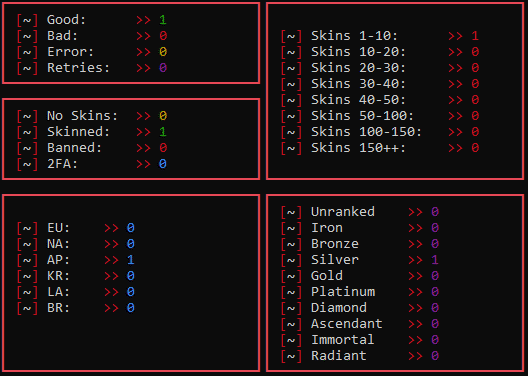Select the "Radiant" rank label

click(x=339, y=356)
